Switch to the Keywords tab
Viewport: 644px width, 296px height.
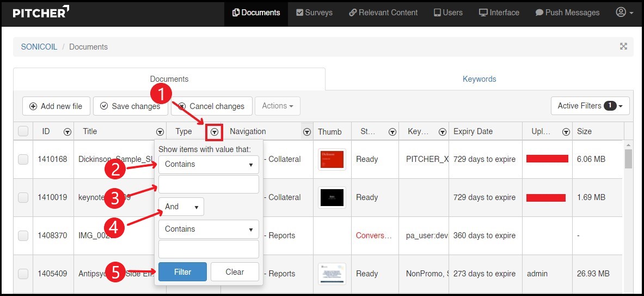(x=479, y=79)
